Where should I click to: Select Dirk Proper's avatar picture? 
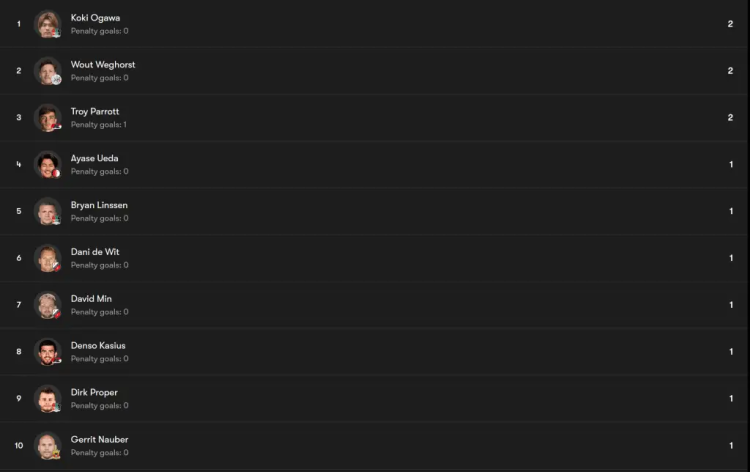[x=48, y=398]
